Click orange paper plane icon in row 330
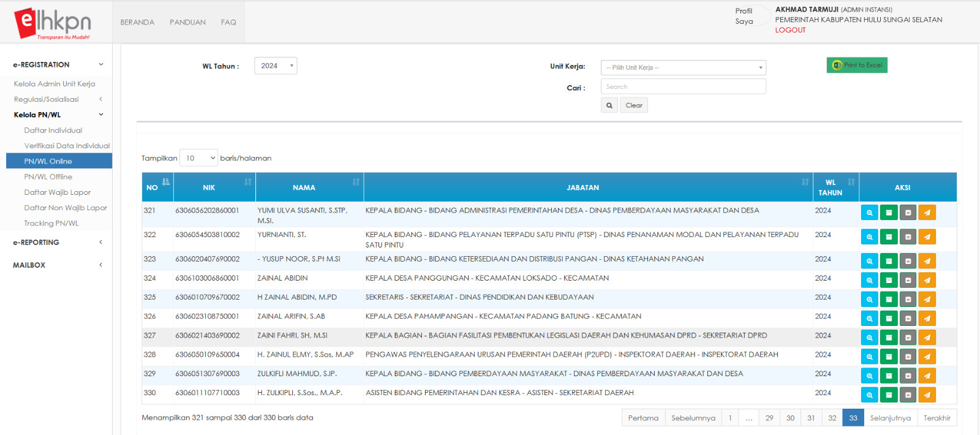980x435 pixels. (x=927, y=395)
